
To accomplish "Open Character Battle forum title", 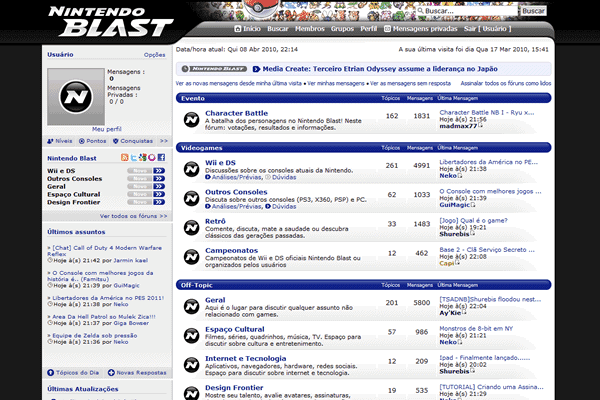I will [x=236, y=113].
